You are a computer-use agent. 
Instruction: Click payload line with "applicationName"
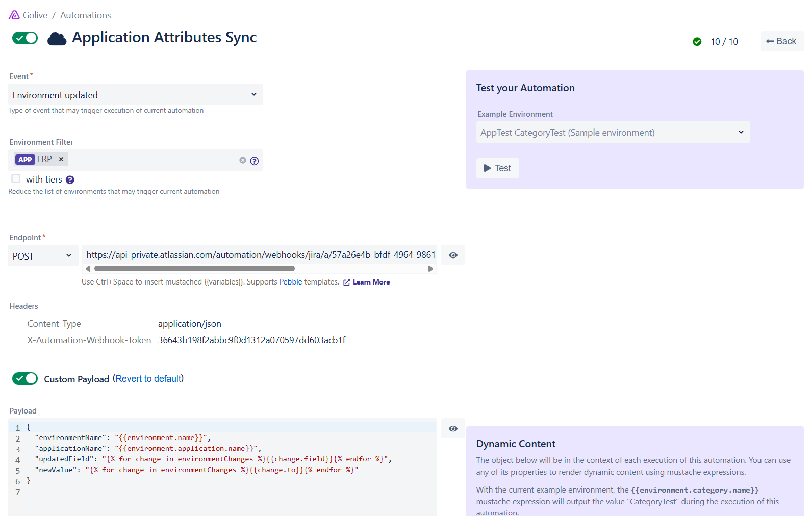tap(148, 449)
